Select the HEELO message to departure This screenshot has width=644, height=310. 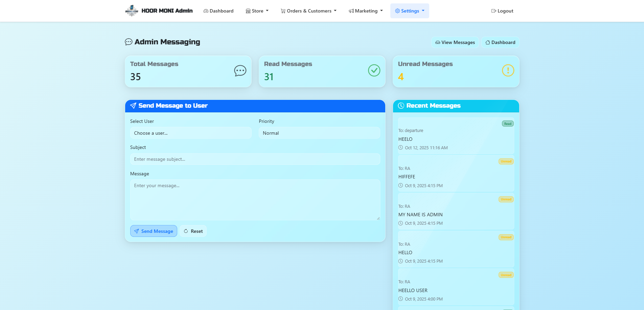point(456,136)
